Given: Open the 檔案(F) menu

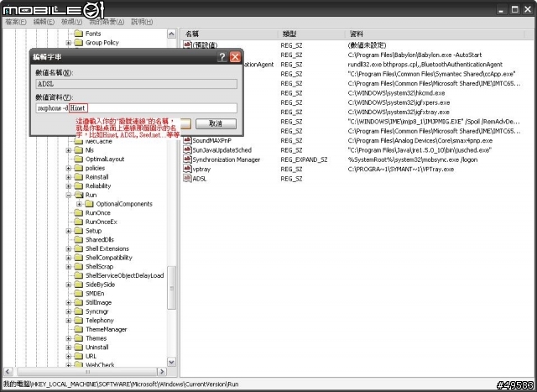Looking at the screenshot, I should click(16, 22).
